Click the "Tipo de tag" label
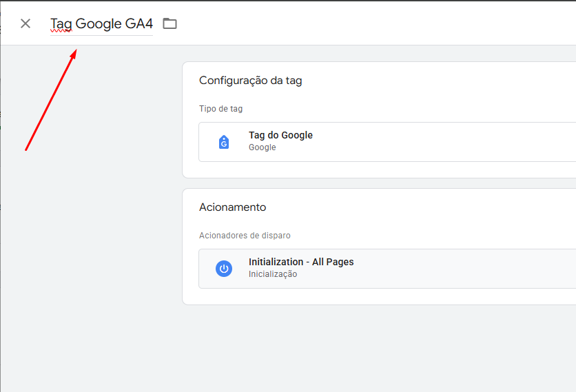The height and width of the screenshot is (392, 576). 220,109
